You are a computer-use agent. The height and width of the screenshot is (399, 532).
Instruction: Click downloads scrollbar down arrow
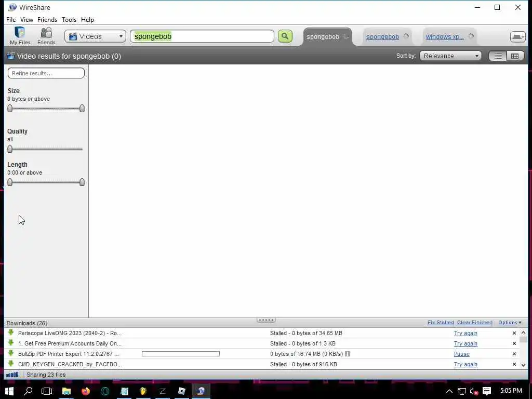[x=523, y=365]
